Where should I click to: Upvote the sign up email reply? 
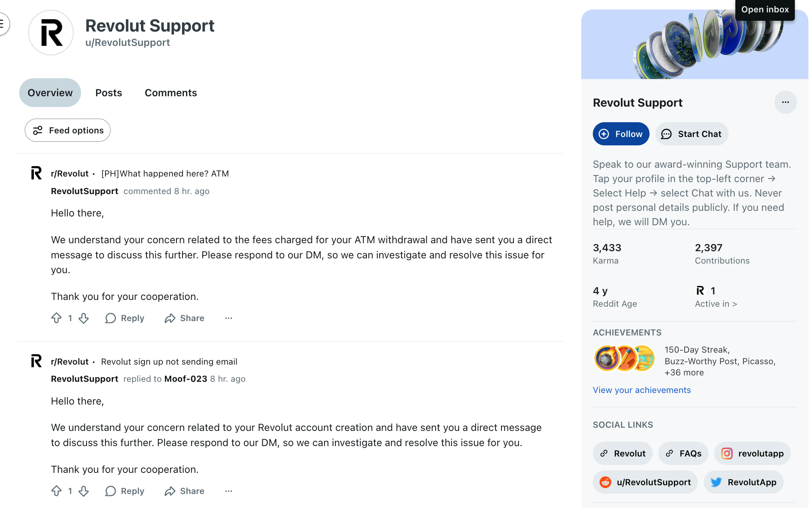pos(57,491)
